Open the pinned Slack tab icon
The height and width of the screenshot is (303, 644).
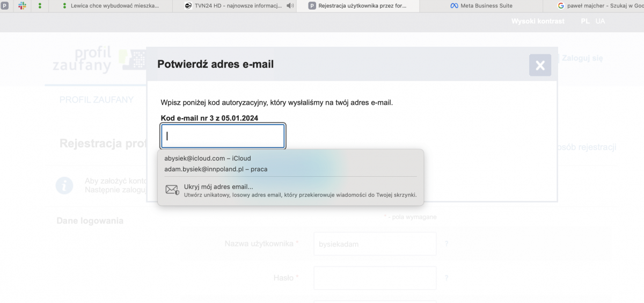[x=23, y=5]
